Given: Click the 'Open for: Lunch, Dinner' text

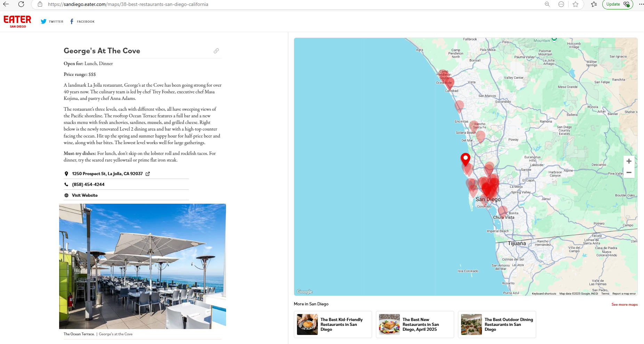Looking at the screenshot, I should point(88,63).
